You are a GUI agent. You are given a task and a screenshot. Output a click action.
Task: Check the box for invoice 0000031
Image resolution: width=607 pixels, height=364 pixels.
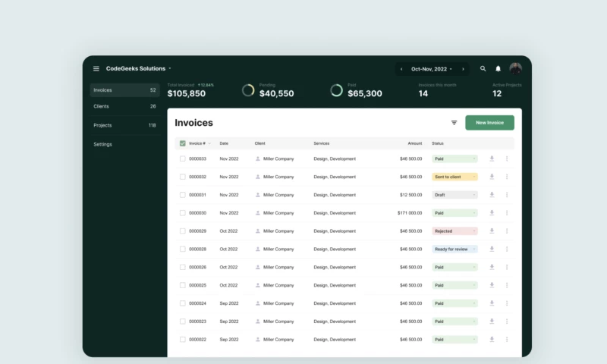(182, 195)
